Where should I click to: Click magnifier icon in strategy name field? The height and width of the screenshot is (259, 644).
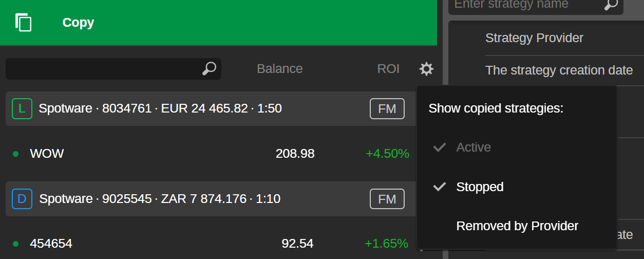[611, 5]
